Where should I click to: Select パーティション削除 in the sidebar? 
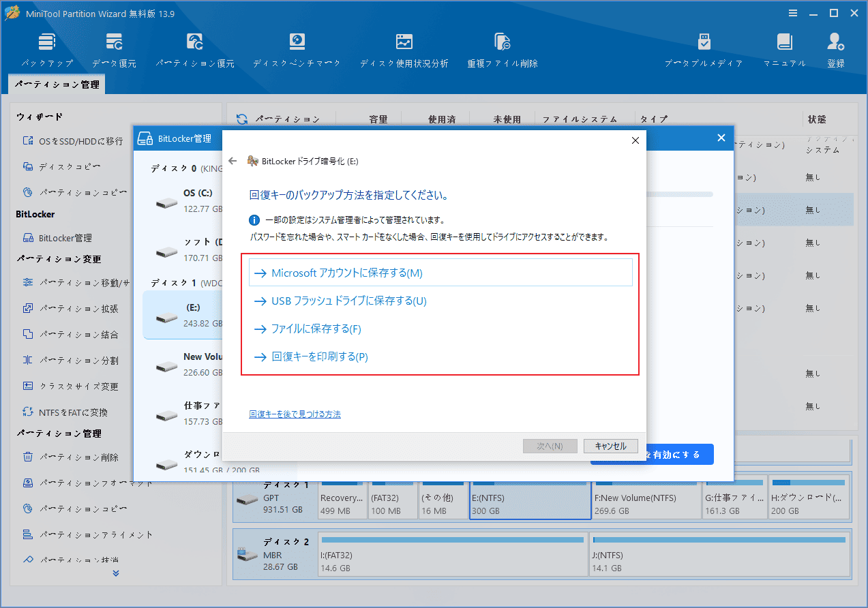pyautogui.click(x=71, y=457)
